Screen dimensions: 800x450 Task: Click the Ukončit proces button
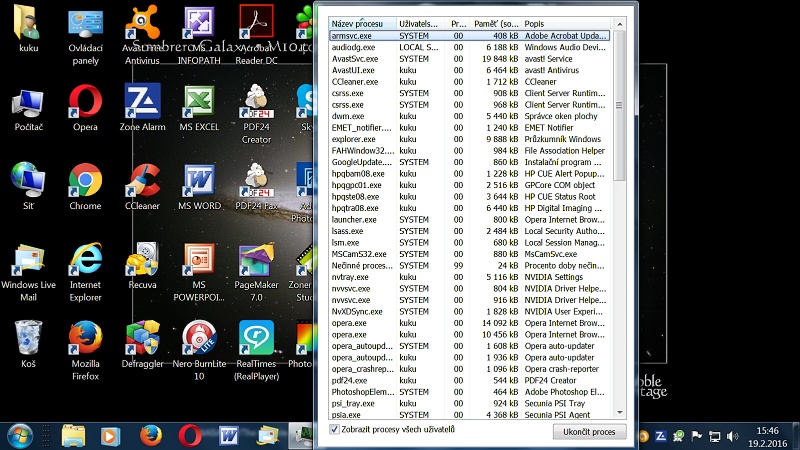(x=589, y=431)
